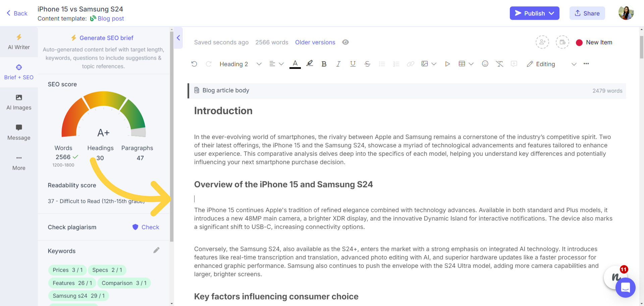The image size is (644, 306).
Task: Toggle the preview eye icon
Action: coord(345,42)
